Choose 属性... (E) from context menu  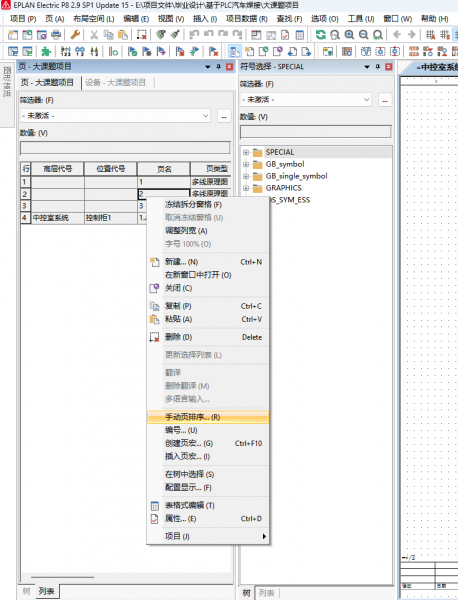click(x=208, y=518)
